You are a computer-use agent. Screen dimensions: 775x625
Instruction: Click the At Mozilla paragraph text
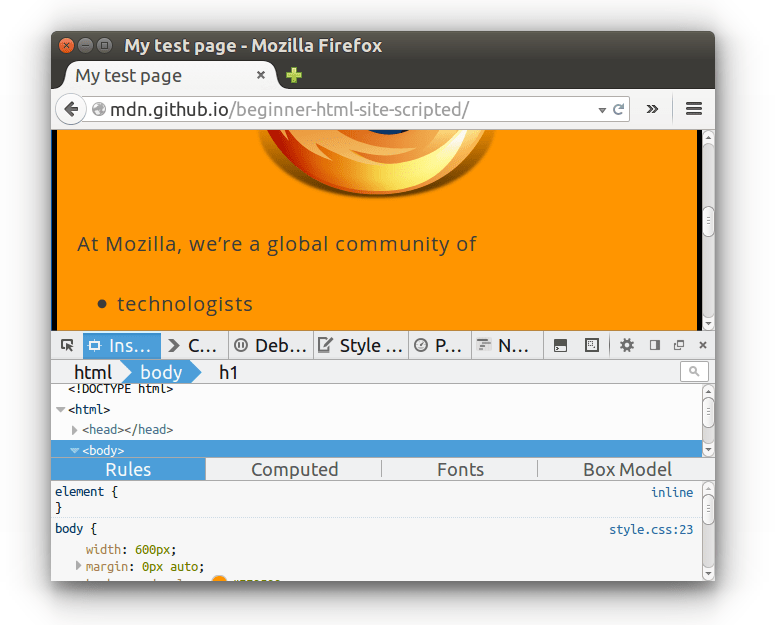277,244
